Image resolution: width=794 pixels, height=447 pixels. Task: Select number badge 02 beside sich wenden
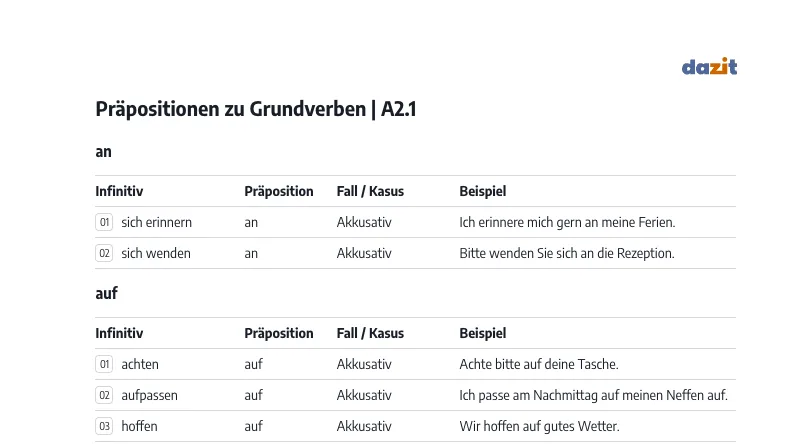click(x=104, y=253)
